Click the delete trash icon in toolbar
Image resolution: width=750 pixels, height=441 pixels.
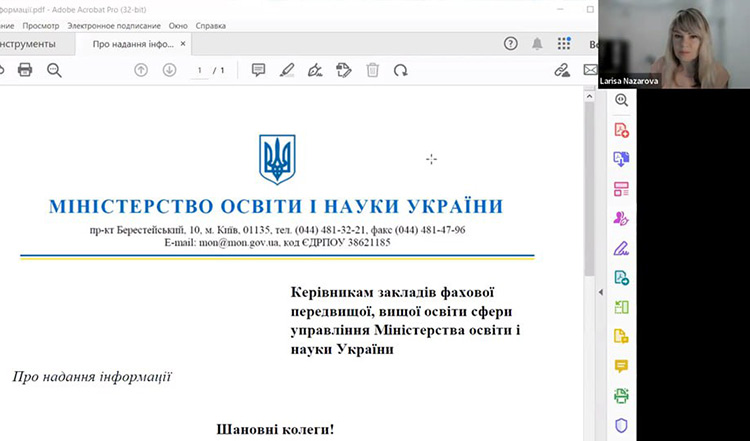pyautogui.click(x=372, y=70)
